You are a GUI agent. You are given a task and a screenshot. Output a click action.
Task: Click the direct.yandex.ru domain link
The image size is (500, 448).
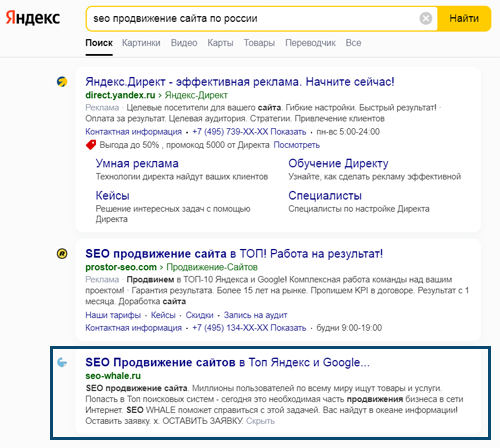[x=120, y=95]
